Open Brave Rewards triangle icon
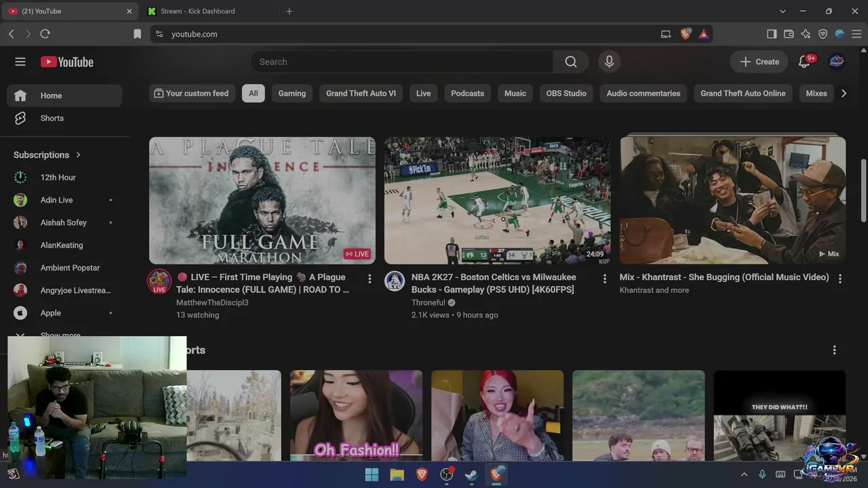Image resolution: width=868 pixels, height=488 pixels. tap(704, 34)
